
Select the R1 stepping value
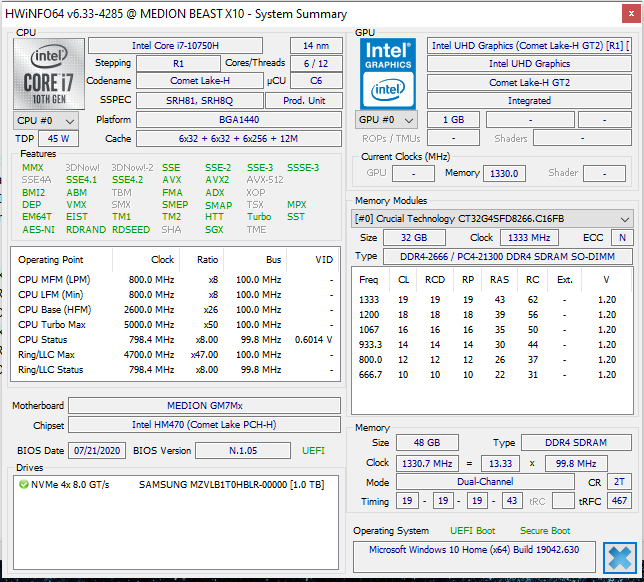(x=178, y=64)
